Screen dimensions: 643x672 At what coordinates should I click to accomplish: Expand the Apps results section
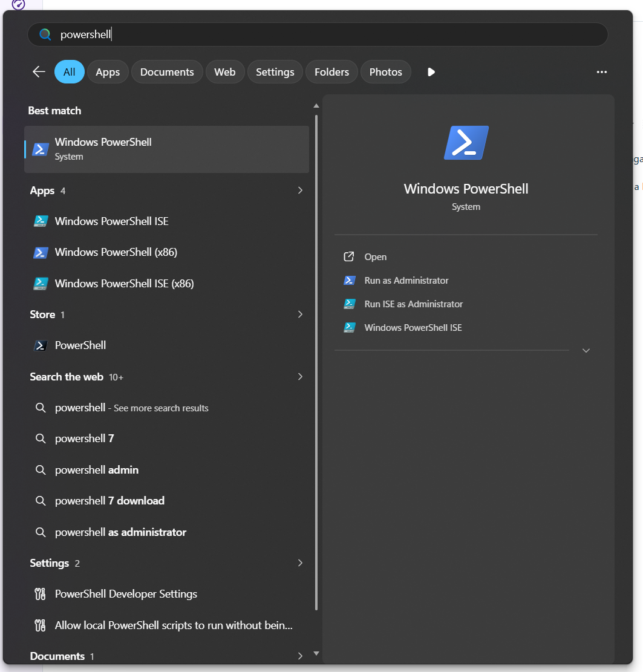(x=300, y=191)
